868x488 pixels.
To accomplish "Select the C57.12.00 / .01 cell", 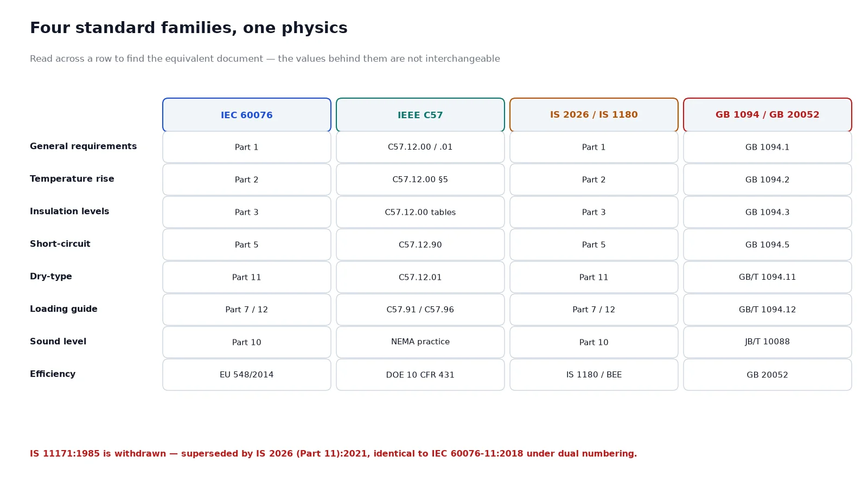I will tap(420, 147).
